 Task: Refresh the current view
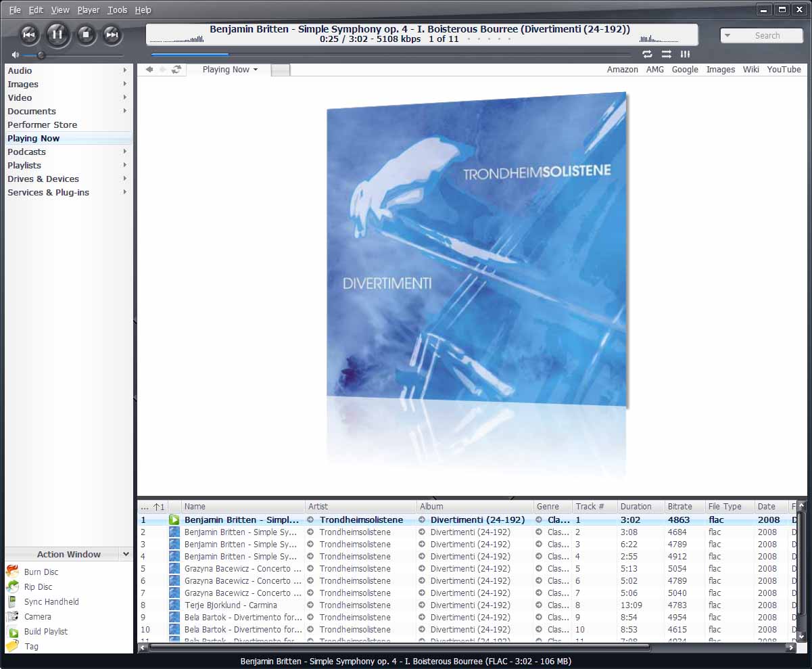(x=176, y=69)
